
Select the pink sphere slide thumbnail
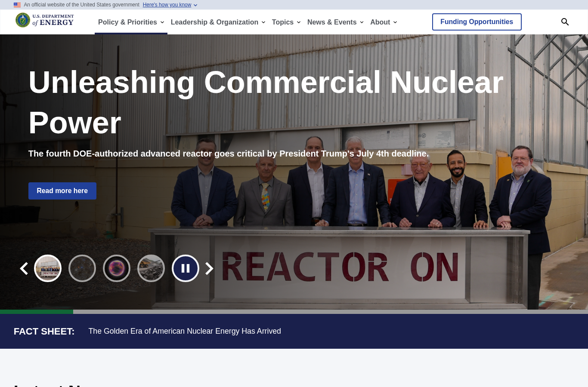click(117, 268)
